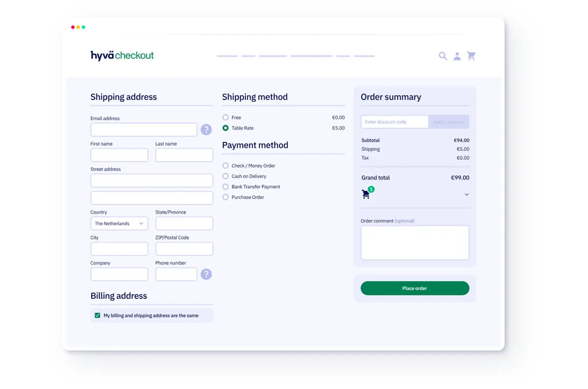Expand the order summary cart items chevron

[466, 194]
